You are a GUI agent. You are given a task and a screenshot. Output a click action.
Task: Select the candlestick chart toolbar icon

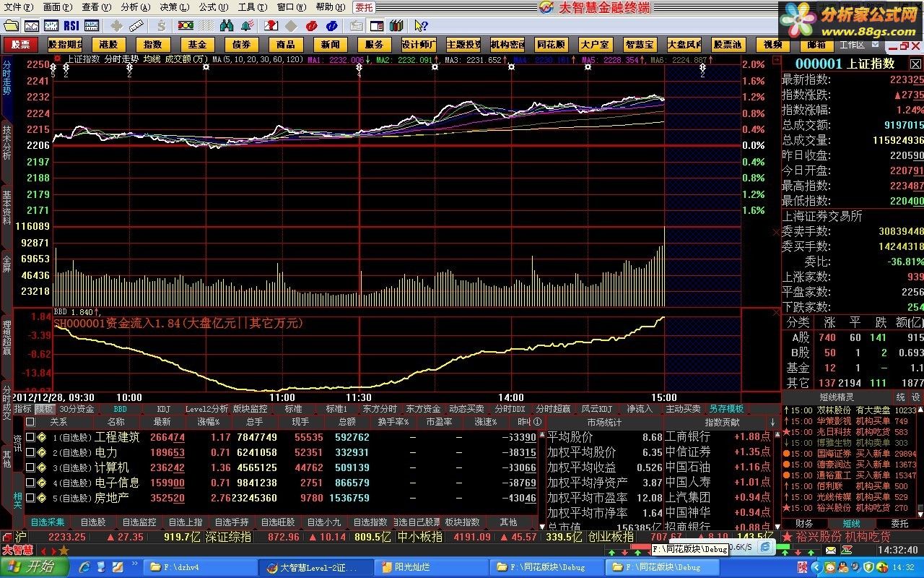click(51, 25)
